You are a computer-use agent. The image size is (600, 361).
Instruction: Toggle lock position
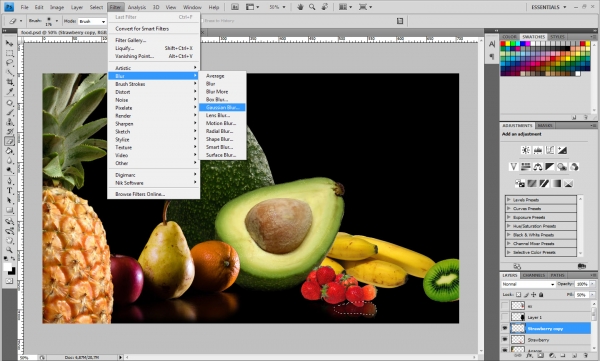(534, 295)
